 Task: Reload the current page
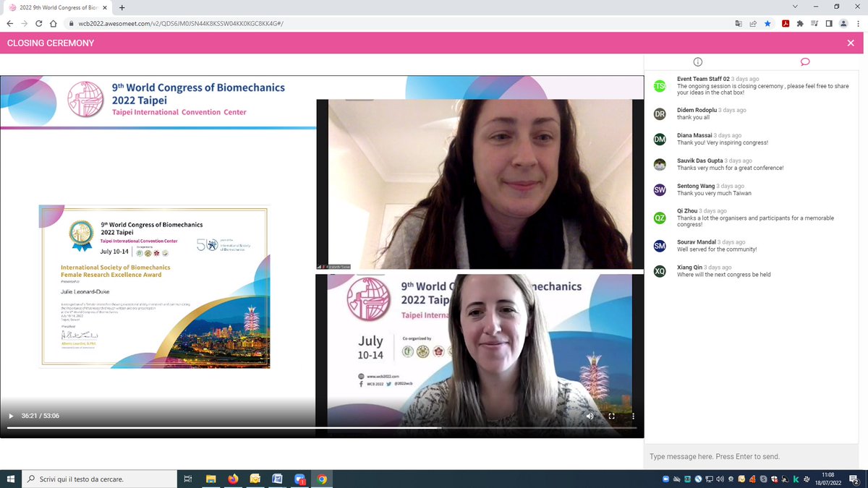39,23
